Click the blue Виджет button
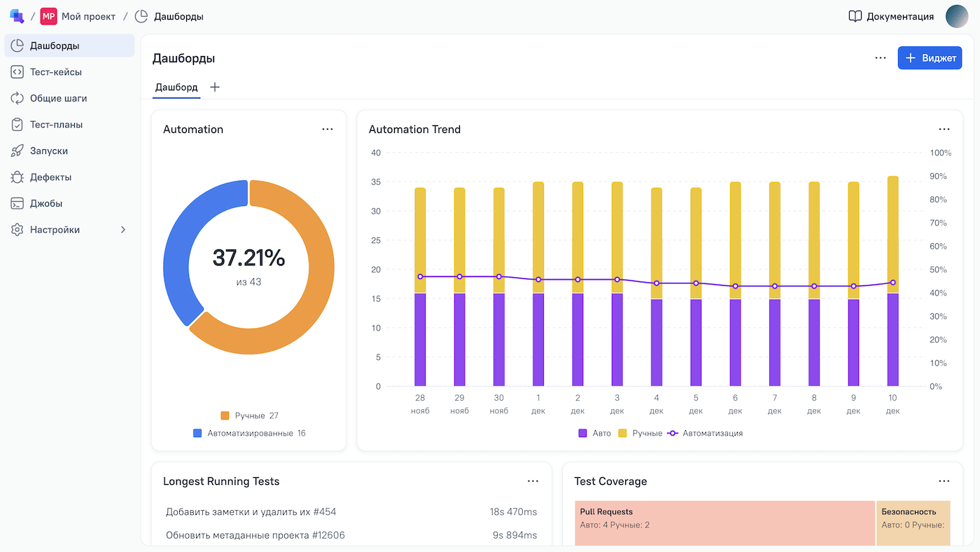This screenshot has height=552, width=980. click(x=930, y=58)
